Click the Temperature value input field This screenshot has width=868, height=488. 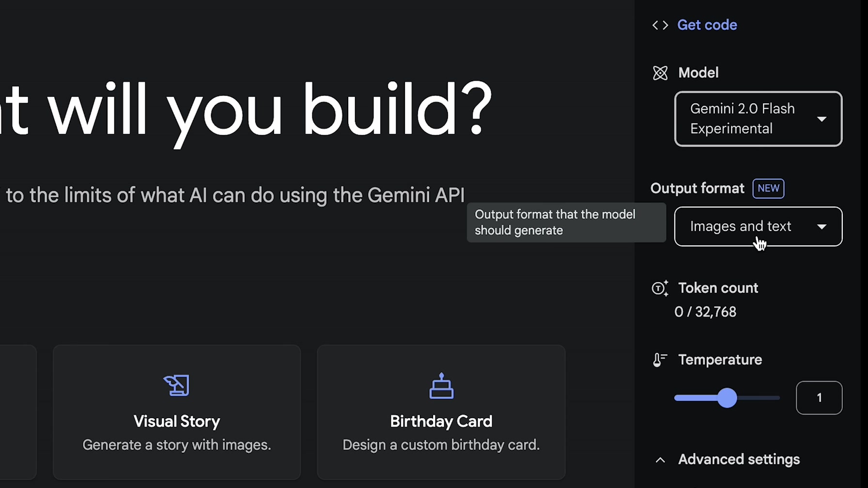[x=819, y=398]
